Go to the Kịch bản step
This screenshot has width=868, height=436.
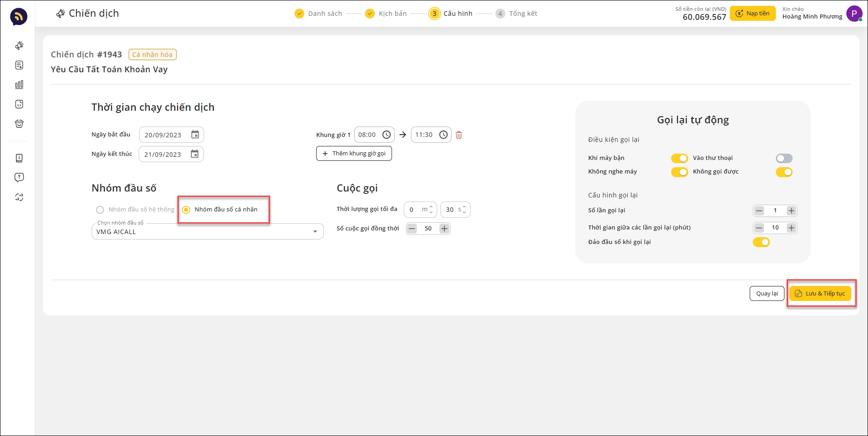coord(386,14)
